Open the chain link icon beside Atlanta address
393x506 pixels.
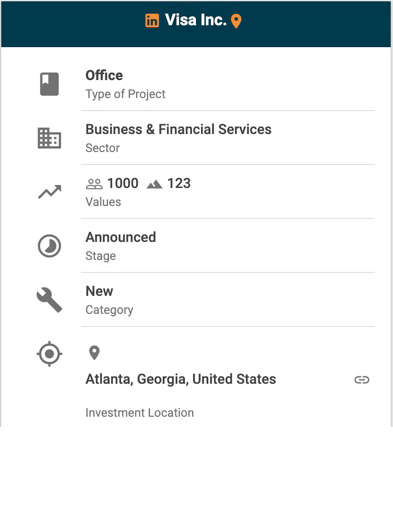362,380
